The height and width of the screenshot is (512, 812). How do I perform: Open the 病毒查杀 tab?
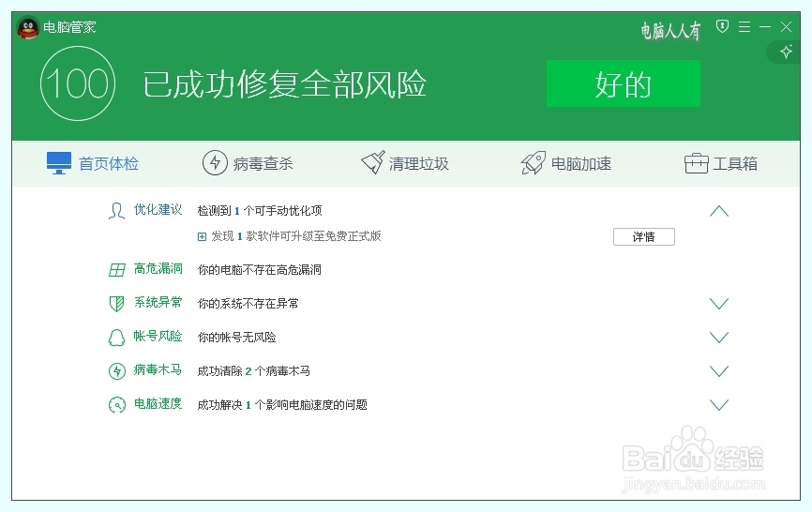coord(248,163)
